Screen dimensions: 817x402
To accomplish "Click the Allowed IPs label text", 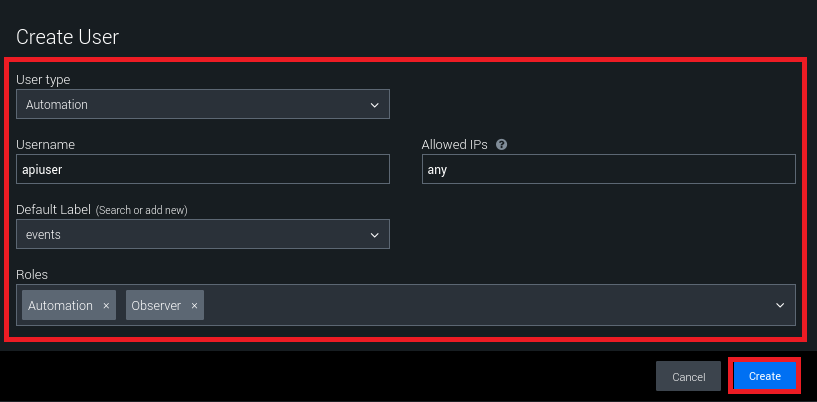I will pos(454,145).
